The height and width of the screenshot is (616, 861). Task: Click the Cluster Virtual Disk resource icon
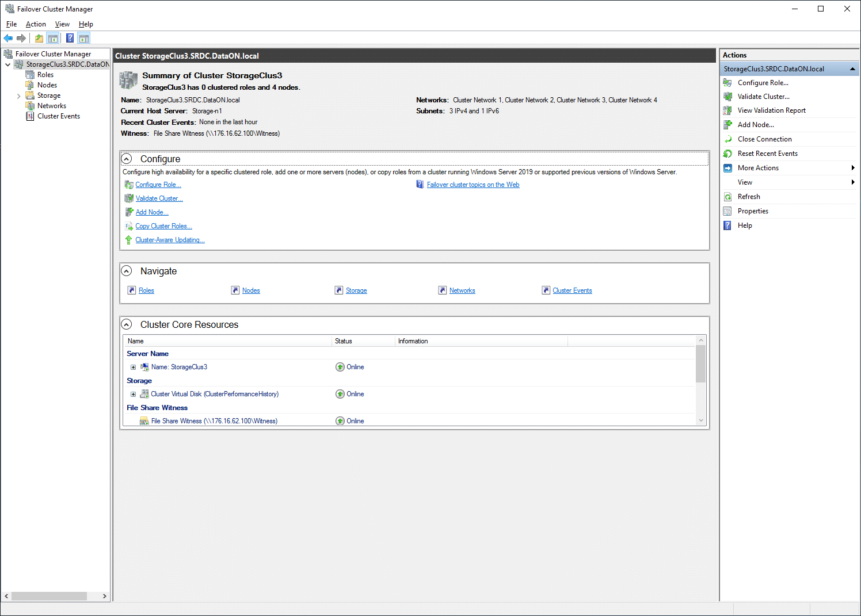coord(144,394)
